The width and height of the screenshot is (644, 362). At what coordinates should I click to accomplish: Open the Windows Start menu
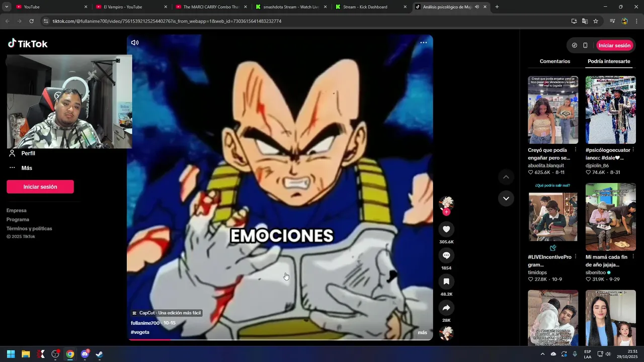(x=11, y=354)
